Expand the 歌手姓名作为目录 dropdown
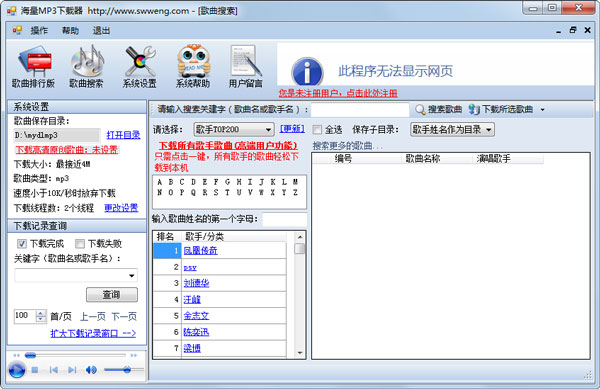Image resolution: width=600 pixels, height=389 pixels. coord(489,130)
